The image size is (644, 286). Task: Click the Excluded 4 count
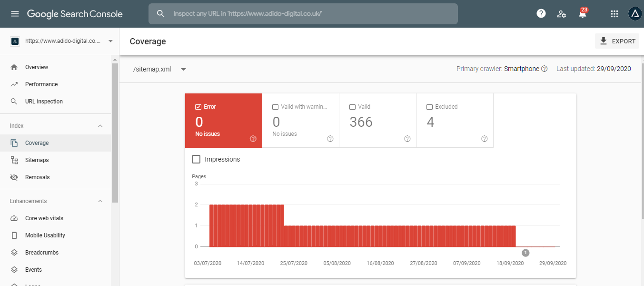coord(430,123)
